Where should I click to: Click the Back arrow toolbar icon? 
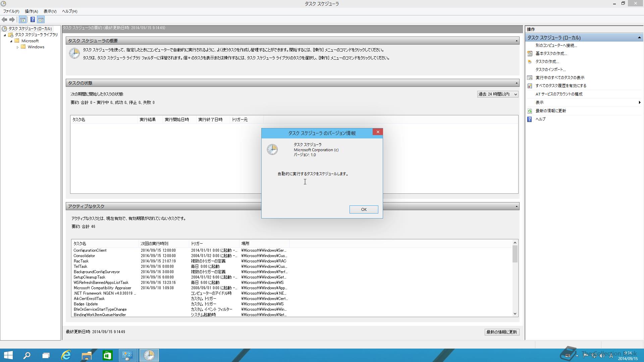4,19
